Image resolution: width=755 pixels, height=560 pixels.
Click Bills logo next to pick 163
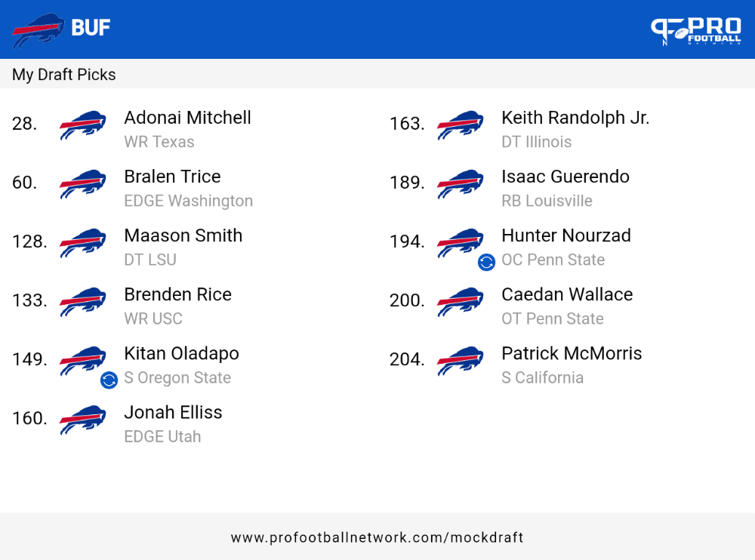click(x=461, y=125)
